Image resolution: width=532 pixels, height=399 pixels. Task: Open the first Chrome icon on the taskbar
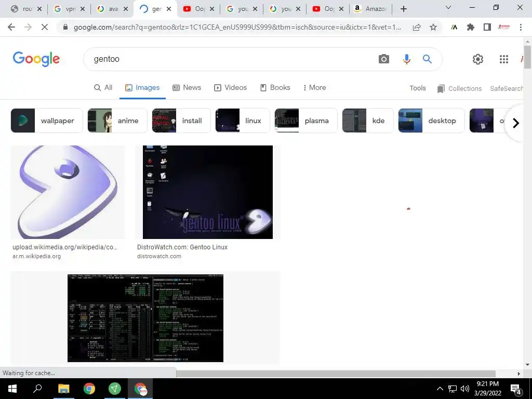[89, 389]
